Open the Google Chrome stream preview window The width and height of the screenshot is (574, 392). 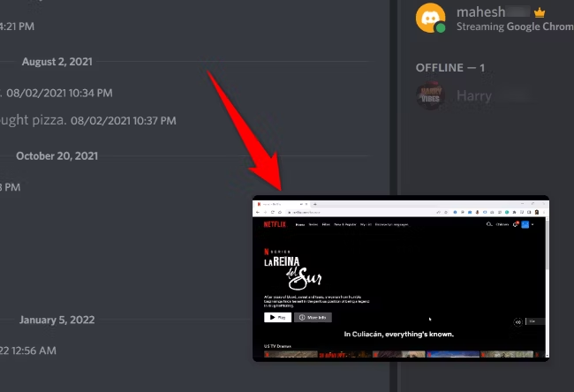[400, 278]
